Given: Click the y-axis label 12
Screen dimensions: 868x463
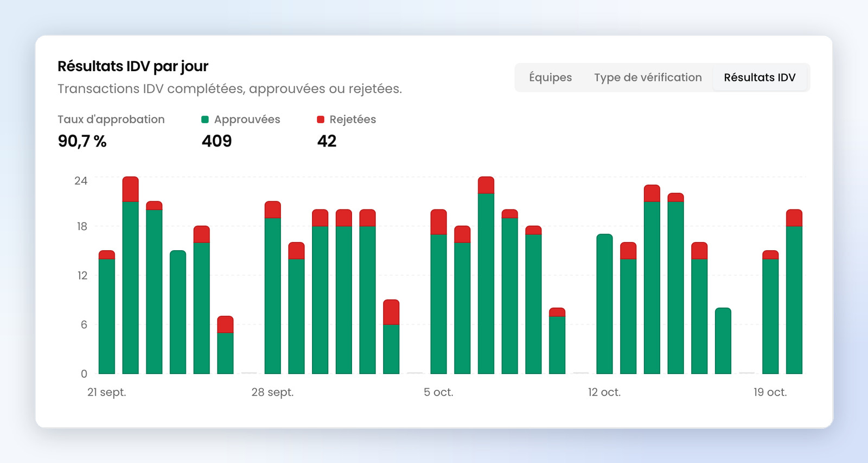Looking at the screenshot, I should (82, 275).
